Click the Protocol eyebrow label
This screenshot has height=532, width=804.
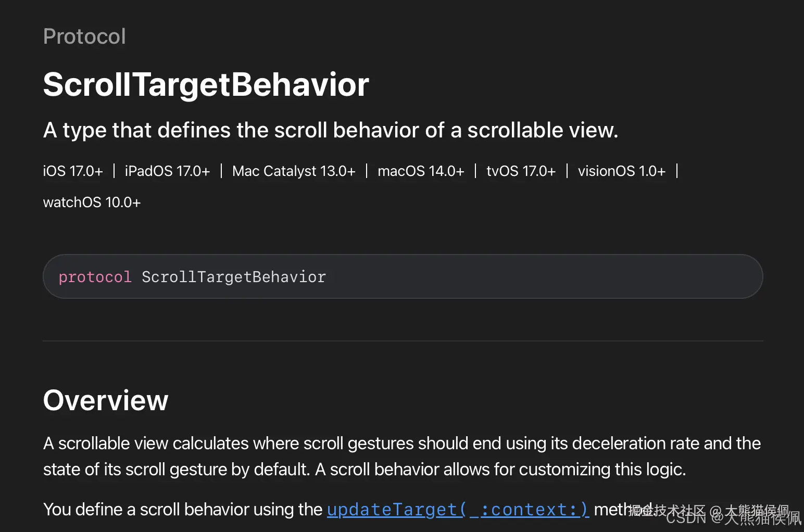coord(84,36)
